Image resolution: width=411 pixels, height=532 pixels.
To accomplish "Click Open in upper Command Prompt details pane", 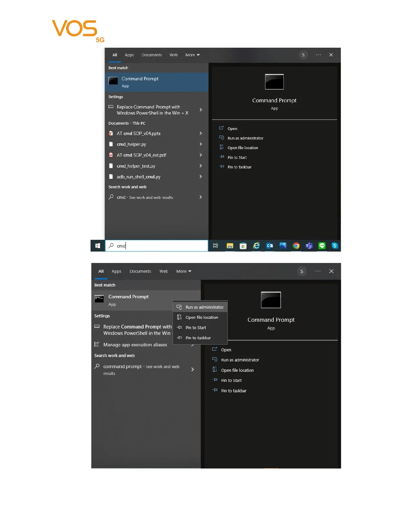I will tap(232, 129).
